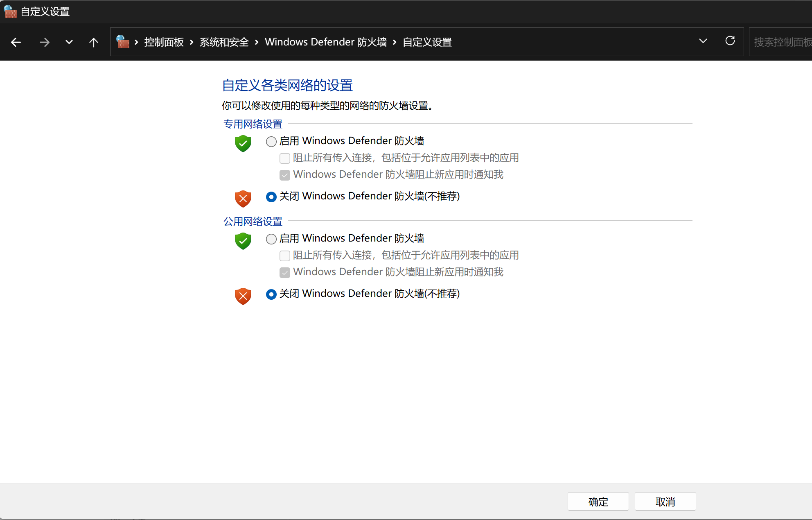Click green shield icon under public network
This screenshot has width=812, height=520.
tap(243, 241)
